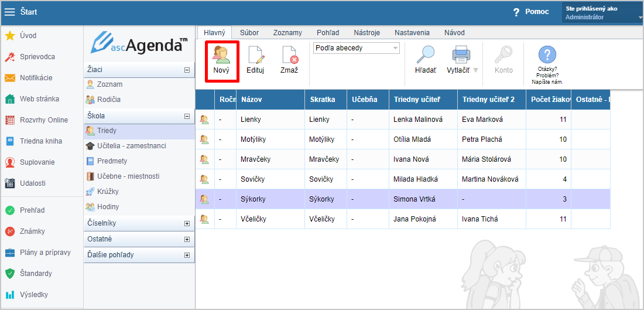Open Známky in sidebar
The image size is (644, 310).
[32, 231]
